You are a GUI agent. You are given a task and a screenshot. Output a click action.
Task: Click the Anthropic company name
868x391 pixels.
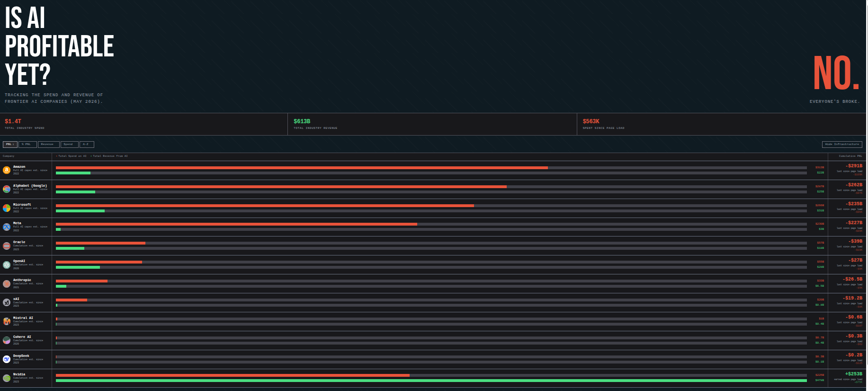22,280
